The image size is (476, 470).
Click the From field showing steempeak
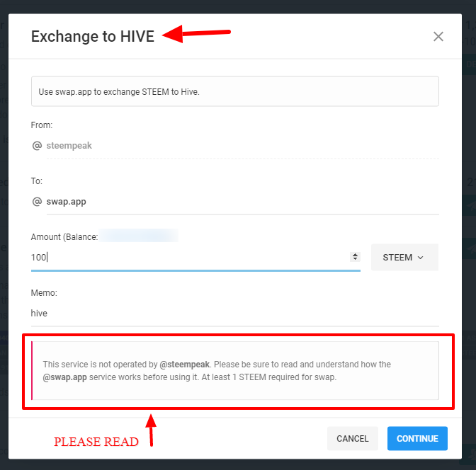(241, 146)
